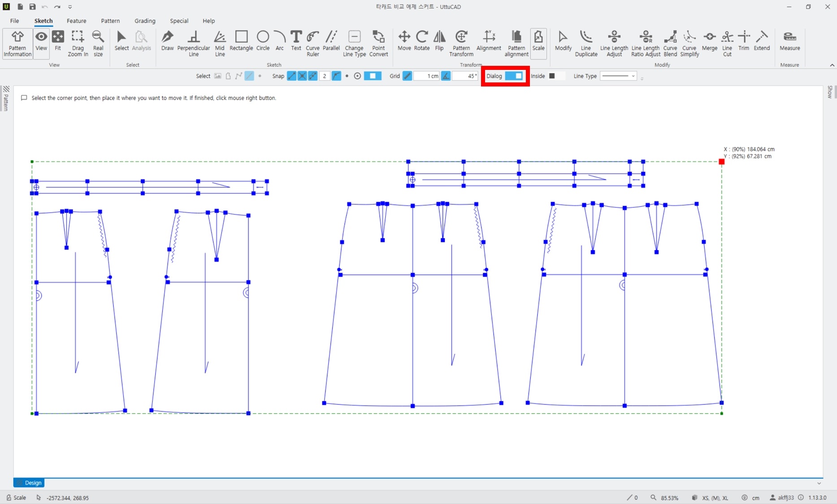Collapse the ribbon with the top-right chevron
This screenshot has width=837, height=504.
point(832,65)
